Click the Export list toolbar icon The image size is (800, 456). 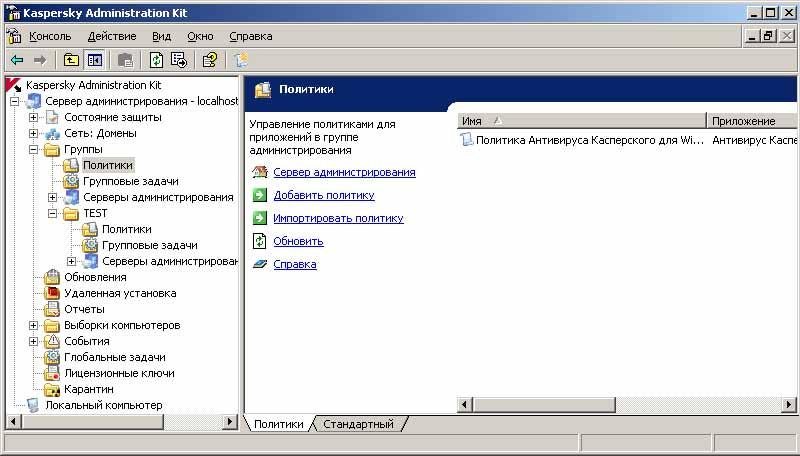(x=179, y=60)
